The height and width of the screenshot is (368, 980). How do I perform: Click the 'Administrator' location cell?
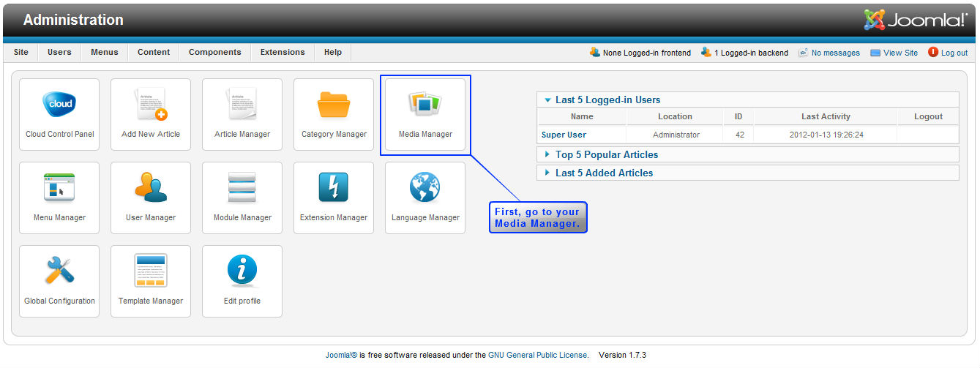676,135
